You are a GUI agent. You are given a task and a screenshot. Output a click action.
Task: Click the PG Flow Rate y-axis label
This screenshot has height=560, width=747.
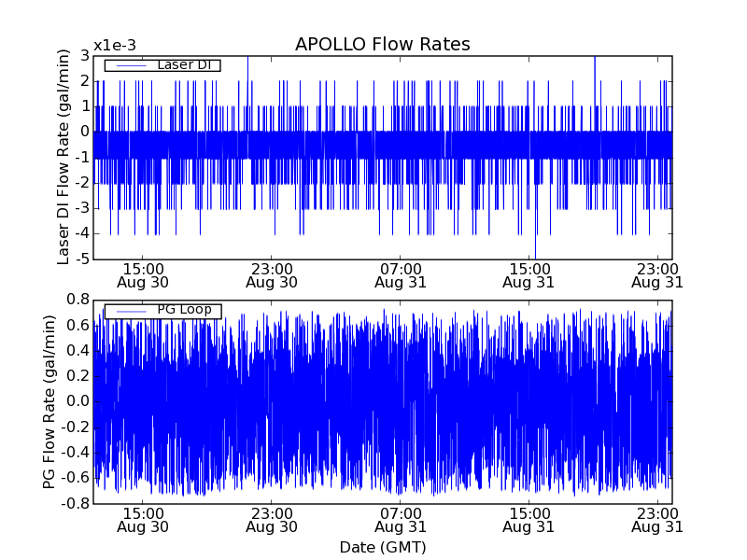pos(49,401)
